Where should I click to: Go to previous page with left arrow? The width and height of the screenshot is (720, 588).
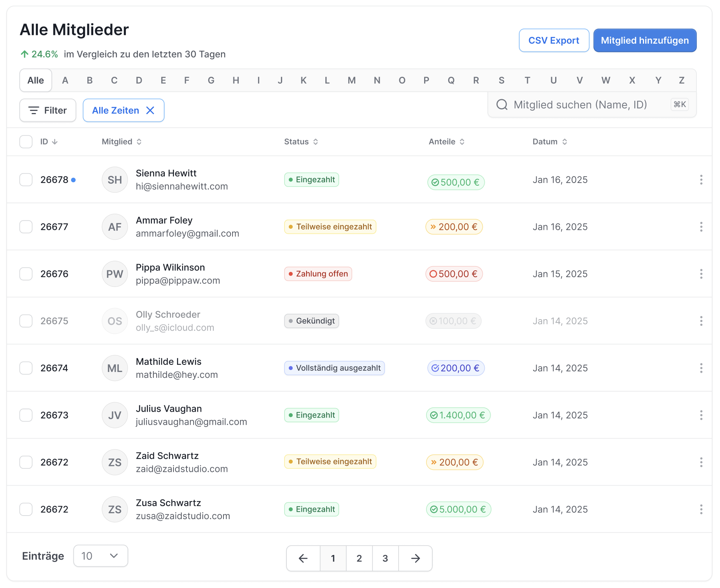(303, 558)
